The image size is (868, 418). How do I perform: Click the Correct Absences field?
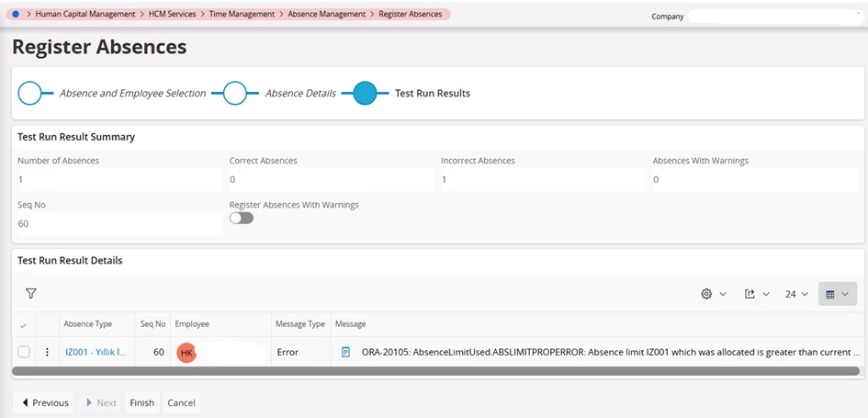click(332, 179)
